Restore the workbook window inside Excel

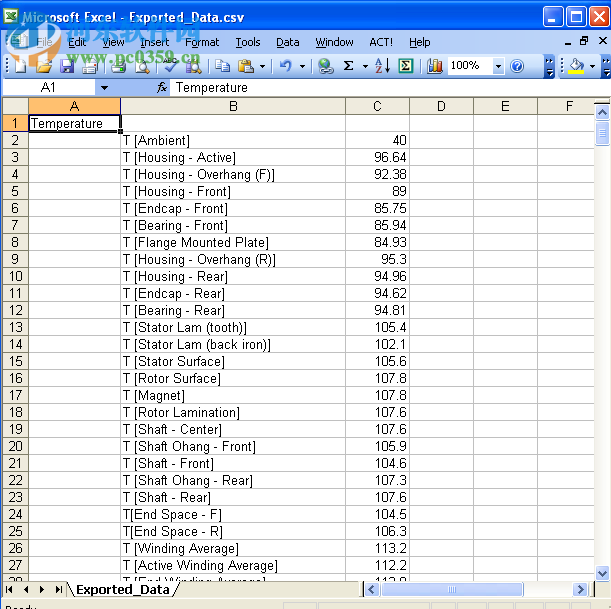tap(584, 41)
